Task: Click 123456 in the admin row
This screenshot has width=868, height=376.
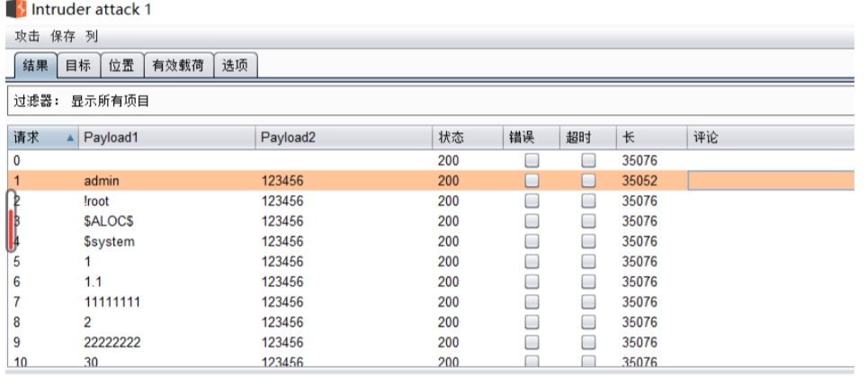Action: (282, 181)
